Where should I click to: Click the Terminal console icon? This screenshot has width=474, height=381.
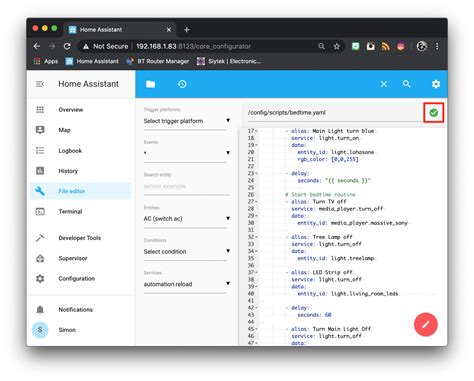[40, 212]
